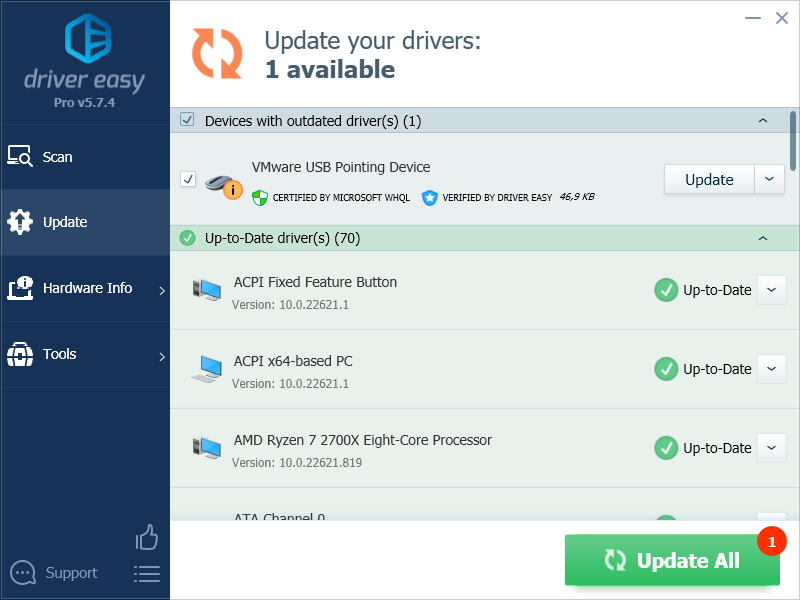Open dropdown for ACPI x64-based PC row
Screen dimensions: 800x600
771,369
